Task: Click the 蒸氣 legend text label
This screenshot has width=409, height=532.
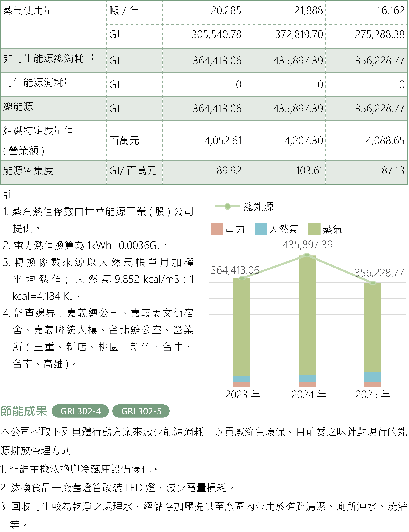Action: point(333,229)
